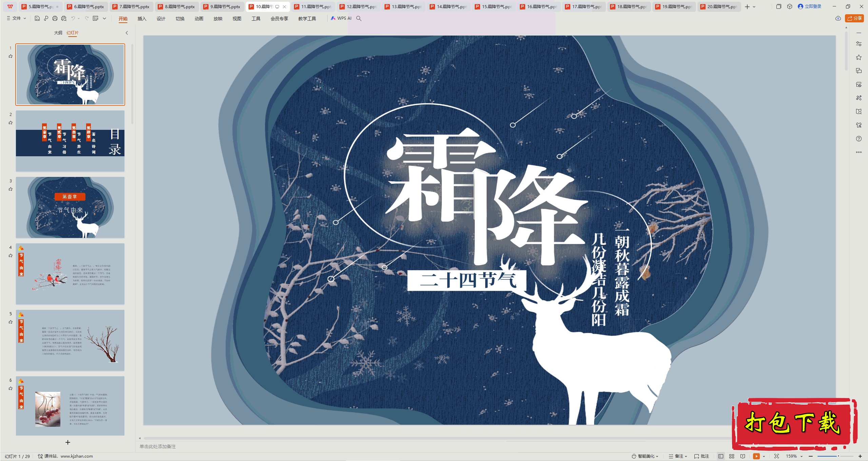Click the Redo arrow icon

click(x=87, y=18)
